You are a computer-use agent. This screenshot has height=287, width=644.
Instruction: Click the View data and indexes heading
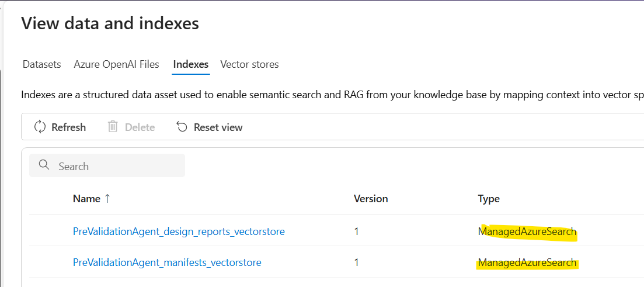tap(110, 23)
